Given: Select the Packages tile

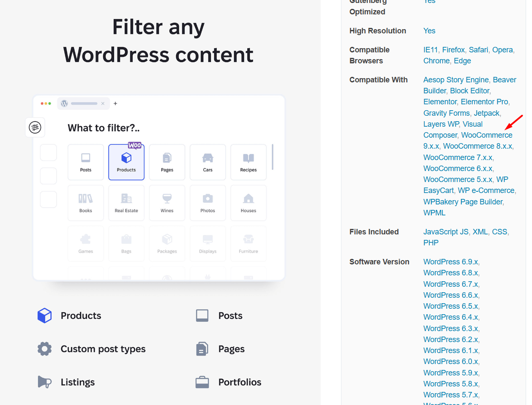Looking at the screenshot, I should (167, 244).
